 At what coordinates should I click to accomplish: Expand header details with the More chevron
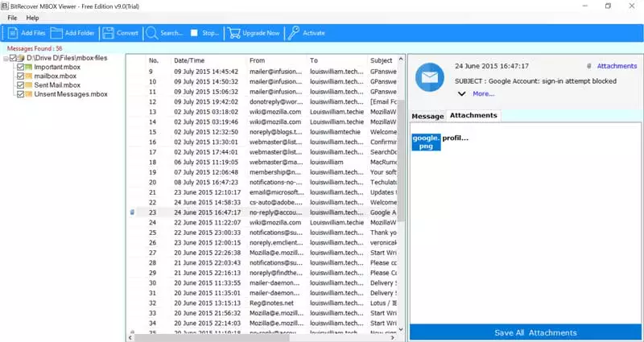tap(461, 94)
